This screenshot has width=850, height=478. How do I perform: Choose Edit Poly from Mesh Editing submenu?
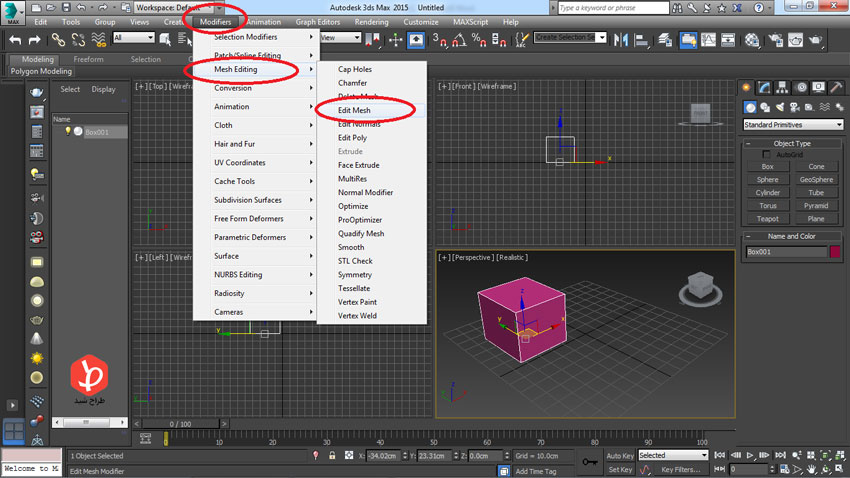point(352,138)
